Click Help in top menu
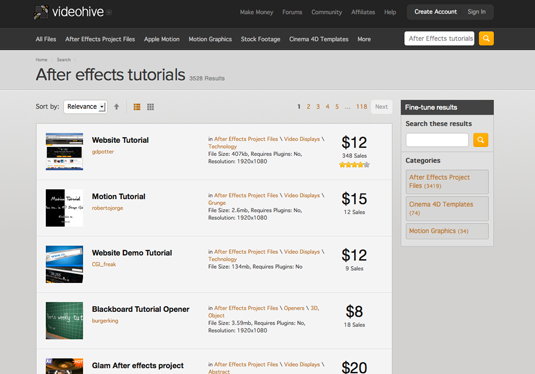535x374 pixels. click(390, 12)
